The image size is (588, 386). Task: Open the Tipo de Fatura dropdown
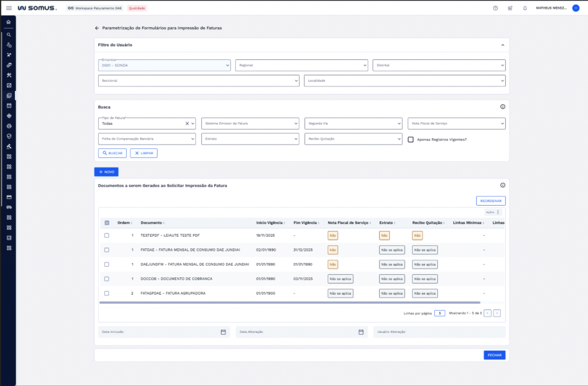pos(147,124)
